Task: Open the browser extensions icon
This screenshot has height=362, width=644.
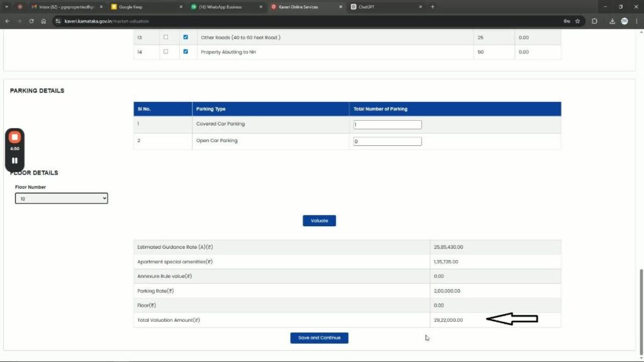Action: [594, 21]
